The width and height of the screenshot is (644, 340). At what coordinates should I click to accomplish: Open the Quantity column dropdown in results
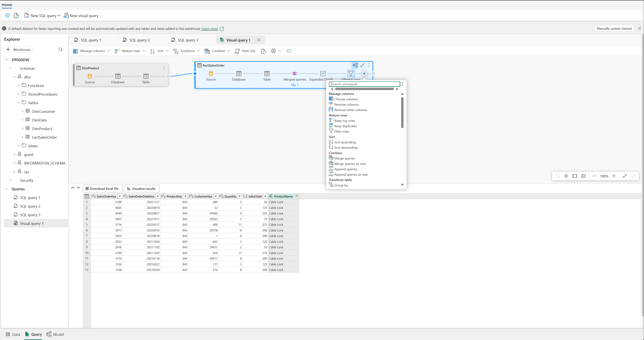tap(239, 196)
